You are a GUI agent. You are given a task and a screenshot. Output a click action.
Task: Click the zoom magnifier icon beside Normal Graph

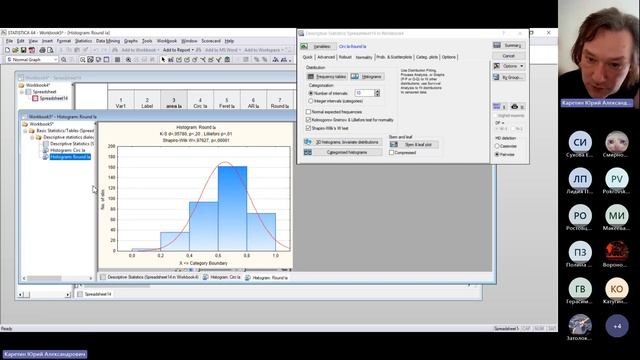click(64, 60)
